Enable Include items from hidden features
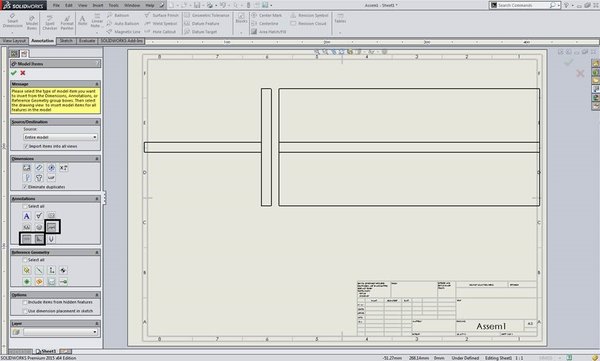 25,302
